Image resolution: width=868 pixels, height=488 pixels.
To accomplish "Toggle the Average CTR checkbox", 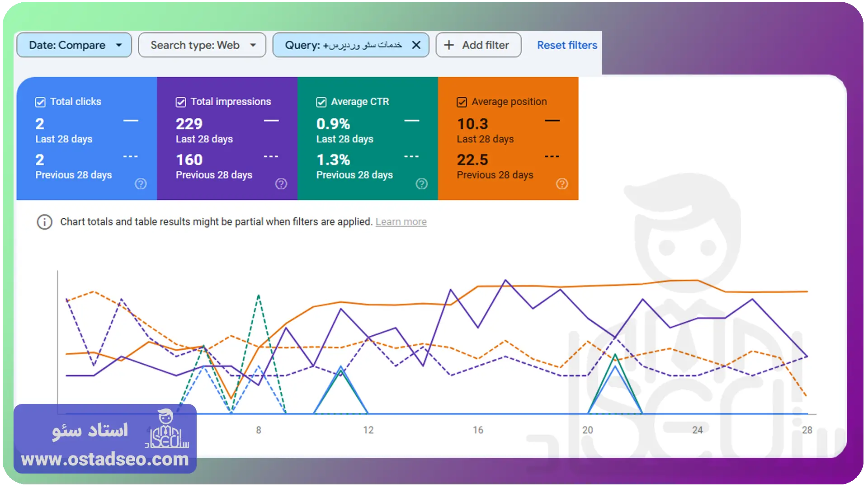I will point(321,102).
